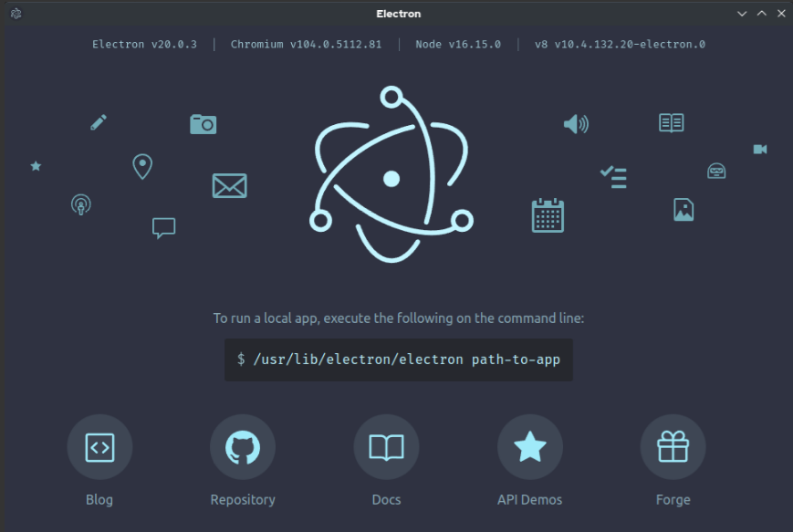The width and height of the screenshot is (793, 532).
Task: Click the open book reader icon
Action: pyautogui.click(x=672, y=123)
